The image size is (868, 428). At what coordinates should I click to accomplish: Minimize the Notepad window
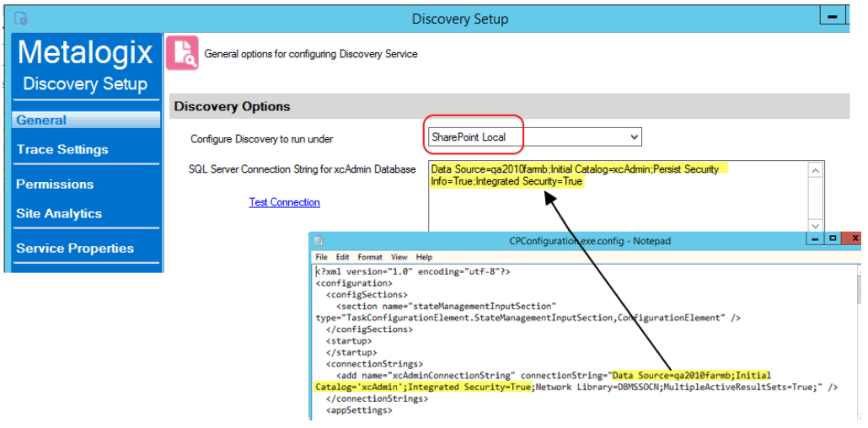tap(814, 238)
